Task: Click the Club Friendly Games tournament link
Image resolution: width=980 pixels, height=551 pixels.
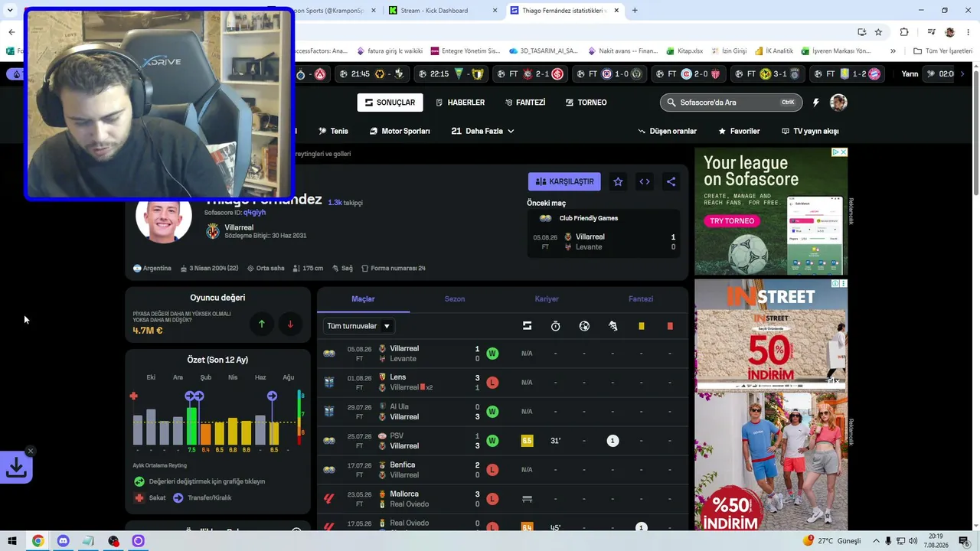Action: click(588, 218)
